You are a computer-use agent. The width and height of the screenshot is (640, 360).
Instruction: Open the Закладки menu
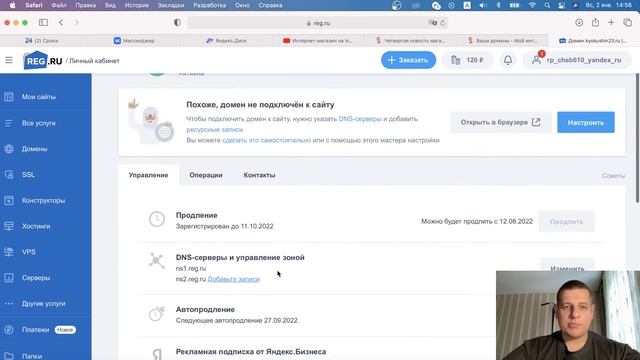coord(171,5)
